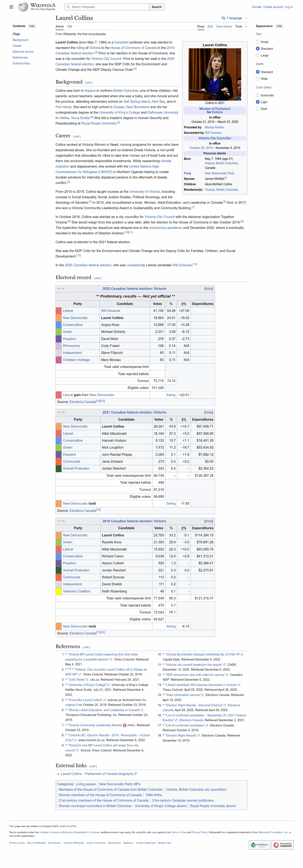Image resolution: width=303 pixels, height=868 pixels.
Task: Hide the 2019 federal election table
Action: coord(209,521)
